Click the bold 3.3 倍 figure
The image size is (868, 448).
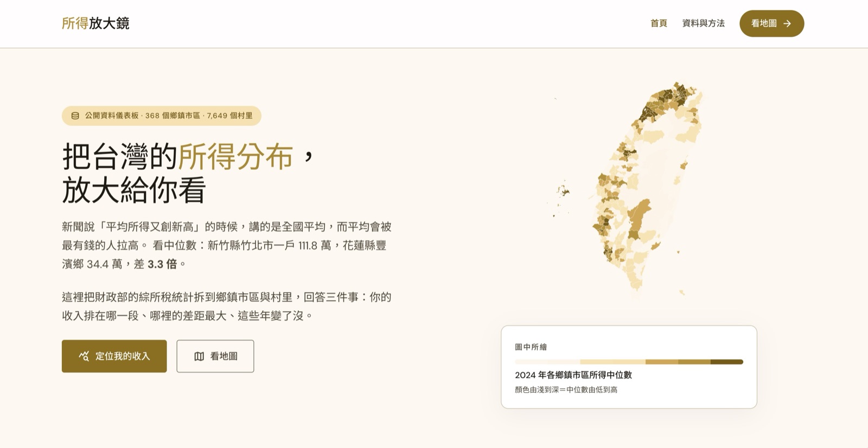pyautogui.click(x=162, y=264)
